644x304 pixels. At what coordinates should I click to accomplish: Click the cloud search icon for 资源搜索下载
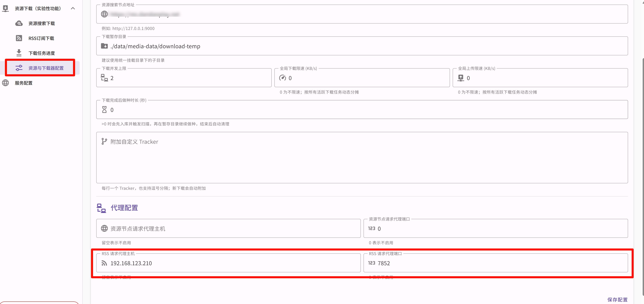pyautogui.click(x=19, y=24)
